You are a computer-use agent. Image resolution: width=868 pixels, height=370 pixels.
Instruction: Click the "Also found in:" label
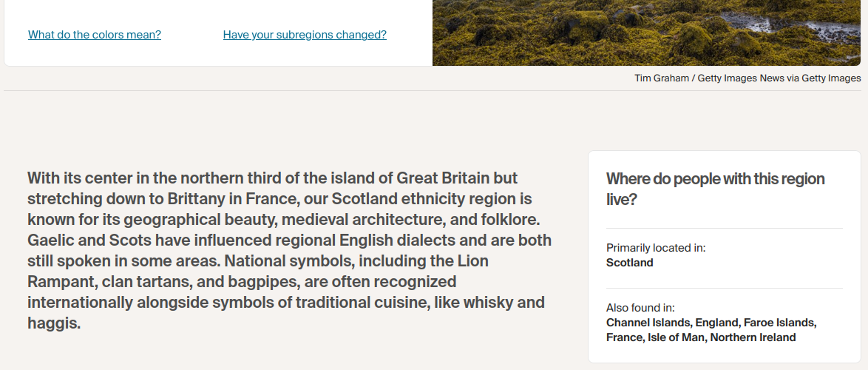pos(640,308)
